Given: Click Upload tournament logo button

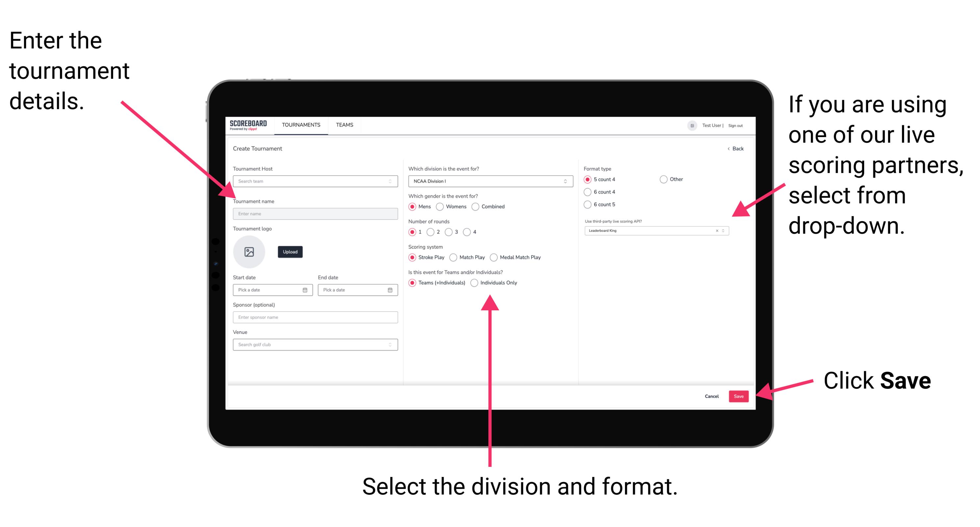Looking at the screenshot, I should (x=290, y=252).
